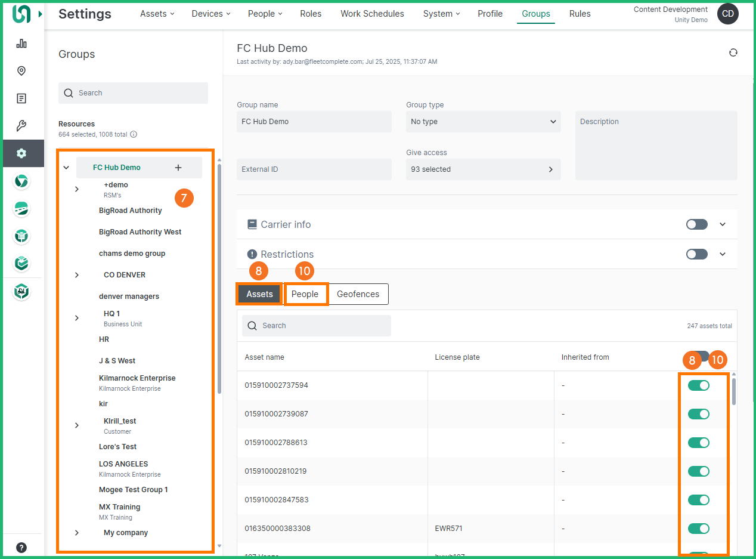Click the CD user avatar
The width and height of the screenshot is (756, 559).
pyautogui.click(x=727, y=14)
